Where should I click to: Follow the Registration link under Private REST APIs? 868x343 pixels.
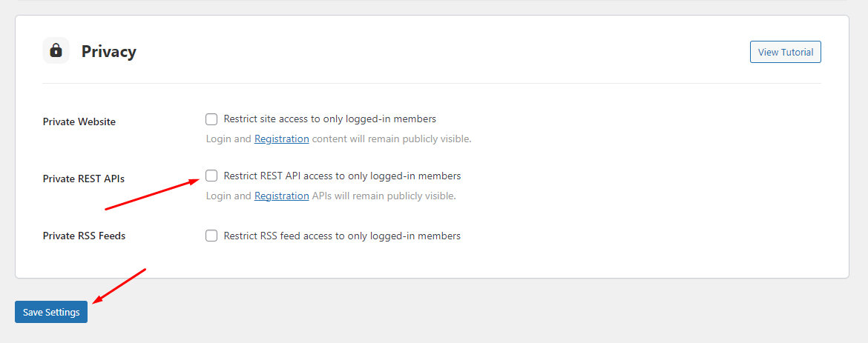point(281,196)
